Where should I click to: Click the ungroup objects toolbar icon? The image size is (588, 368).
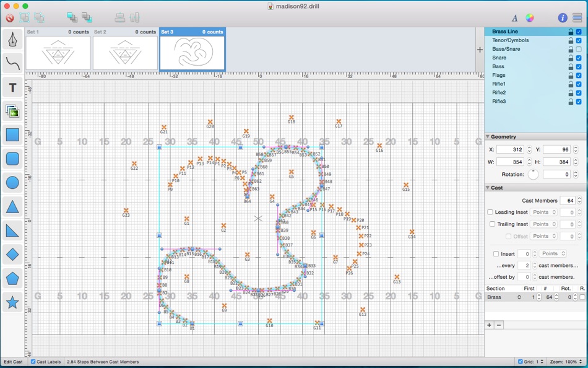pyautogui.click(x=40, y=17)
